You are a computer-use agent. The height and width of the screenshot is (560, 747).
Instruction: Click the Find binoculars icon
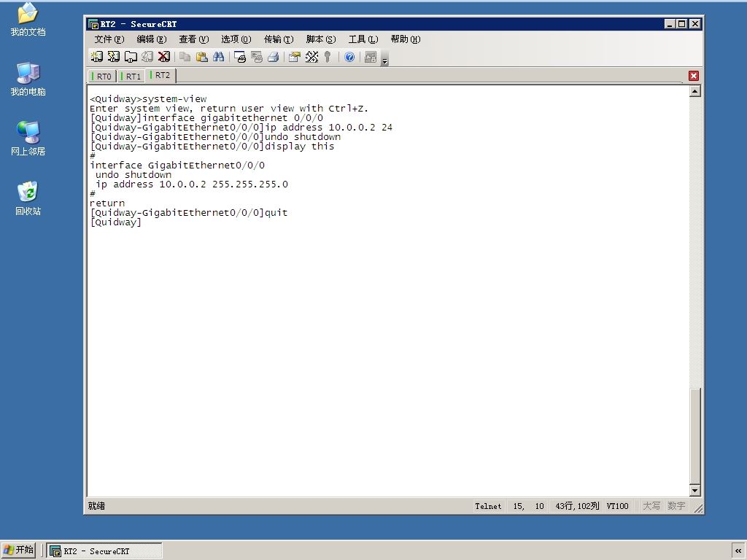(219, 57)
